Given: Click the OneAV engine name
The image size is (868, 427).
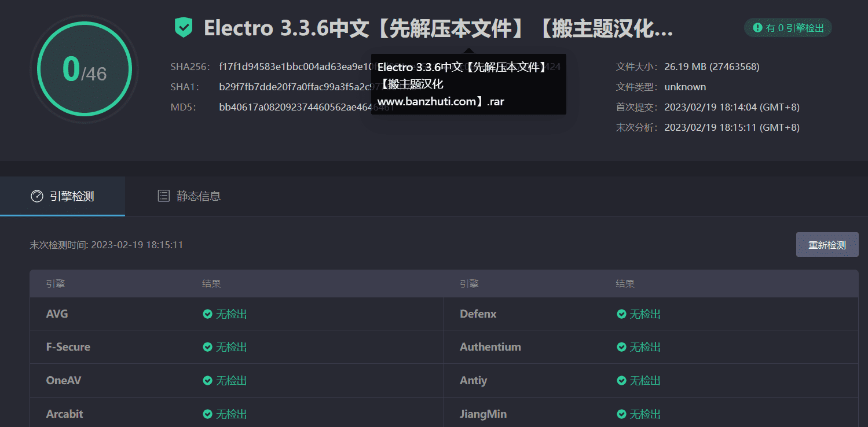Looking at the screenshot, I should tap(63, 381).
